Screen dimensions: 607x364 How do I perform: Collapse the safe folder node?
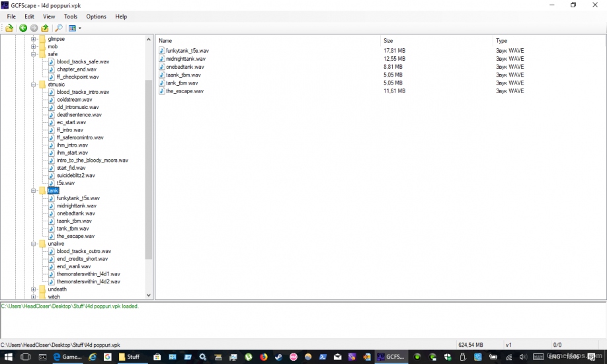tap(33, 54)
